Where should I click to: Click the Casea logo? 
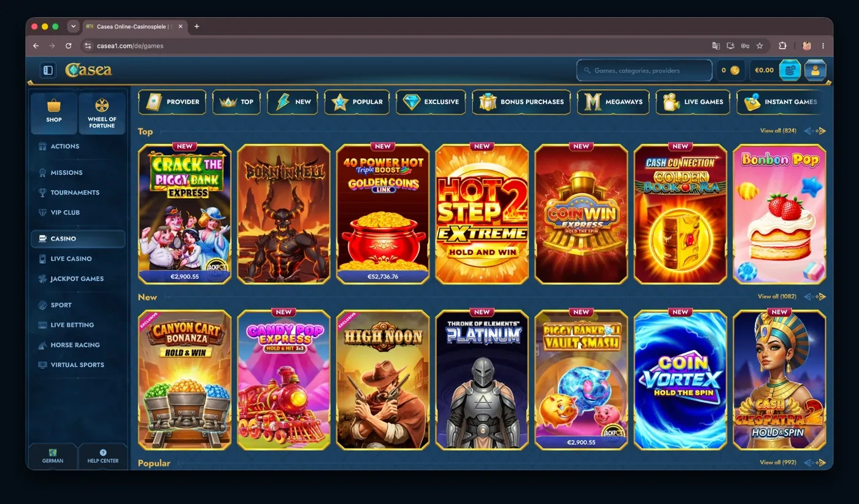click(88, 70)
